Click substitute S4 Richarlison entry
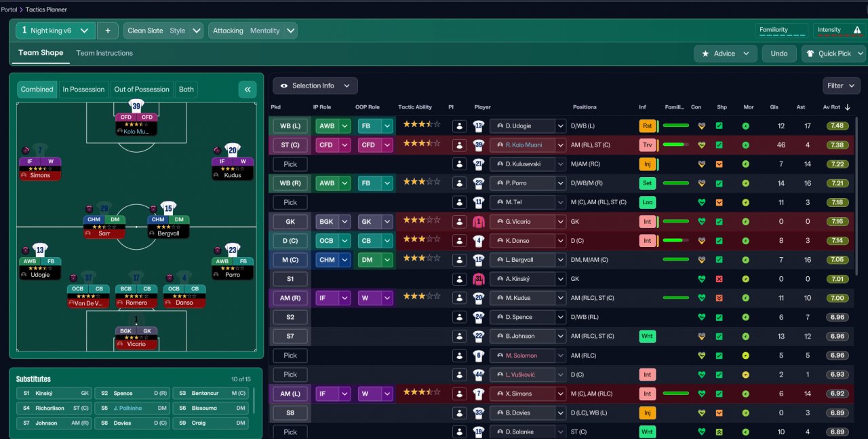Screen dimensions: 868x439 pos(54,408)
